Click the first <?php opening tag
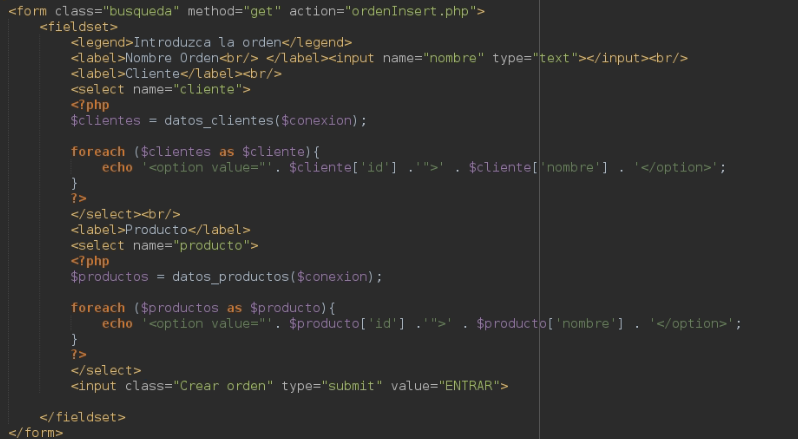The width and height of the screenshot is (798, 439). [x=90, y=105]
